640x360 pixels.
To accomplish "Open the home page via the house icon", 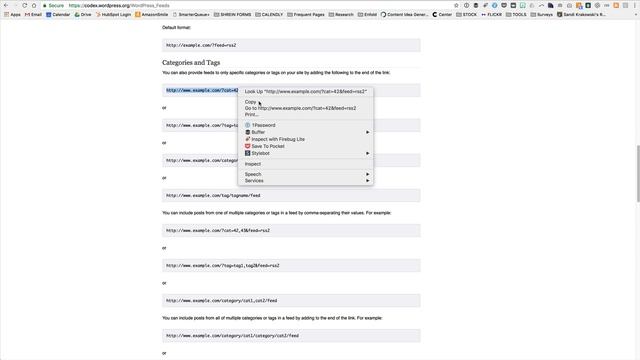I will (x=34, y=5).
